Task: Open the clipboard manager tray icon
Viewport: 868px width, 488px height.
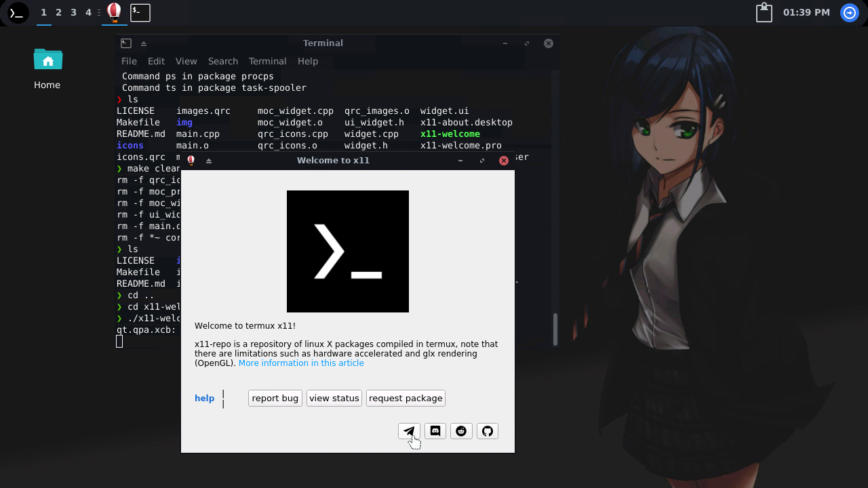Action: [x=764, y=12]
